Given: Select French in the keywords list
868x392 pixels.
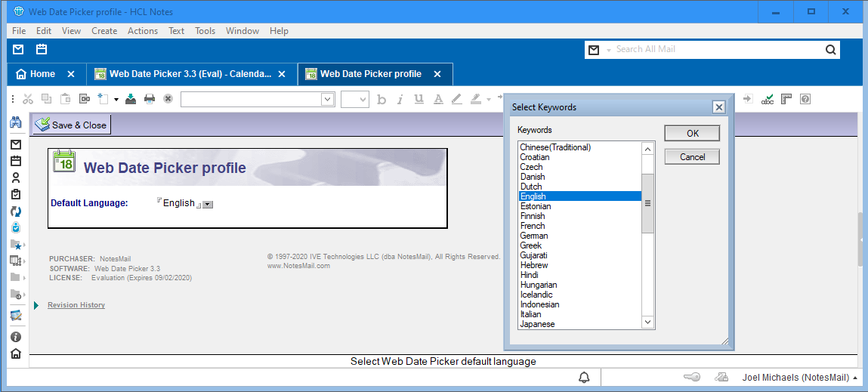Looking at the screenshot, I should pyautogui.click(x=533, y=226).
